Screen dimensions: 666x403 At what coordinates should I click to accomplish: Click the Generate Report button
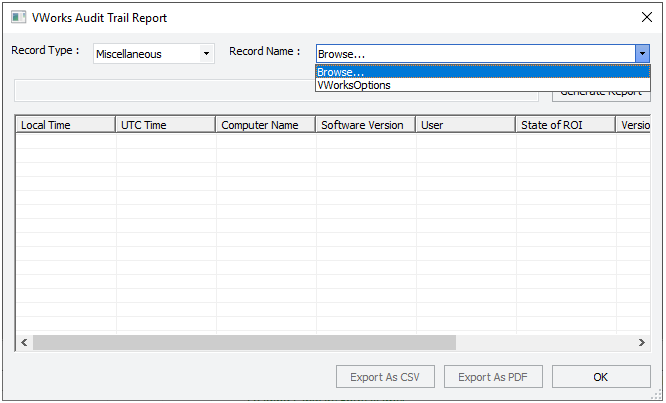point(601,97)
